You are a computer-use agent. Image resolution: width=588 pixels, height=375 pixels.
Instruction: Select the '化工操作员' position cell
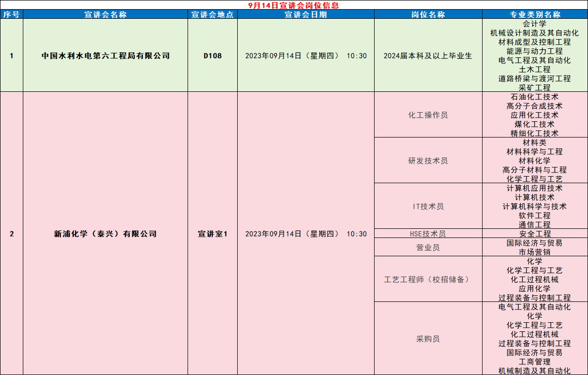click(428, 115)
